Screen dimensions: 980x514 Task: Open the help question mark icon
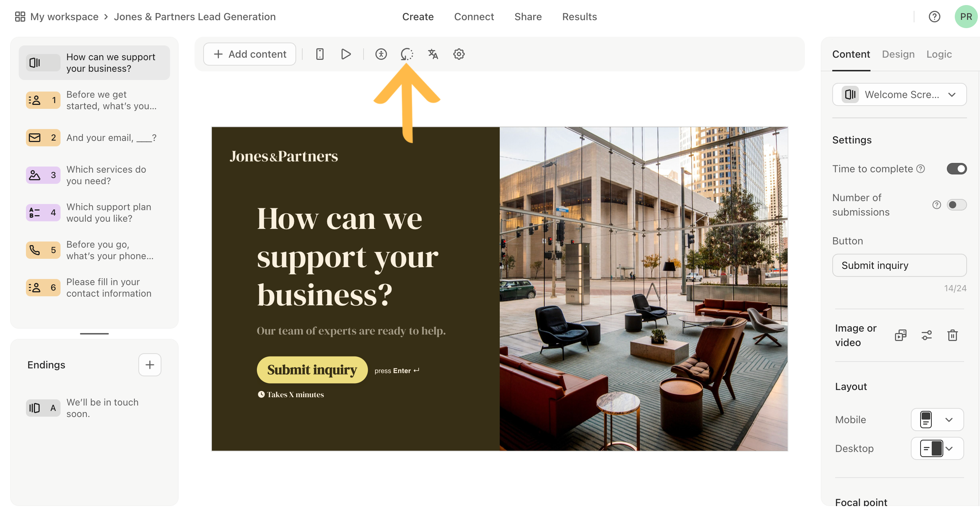[x=934, y=17]
